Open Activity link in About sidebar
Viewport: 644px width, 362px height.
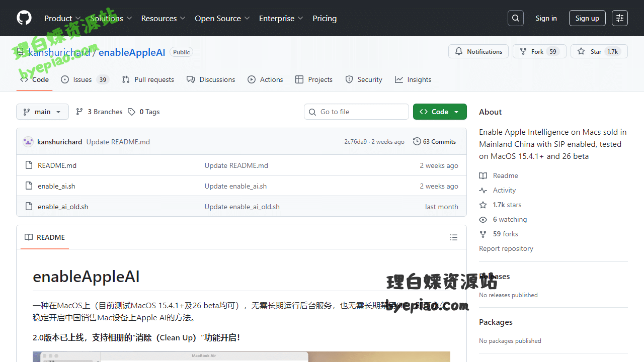498,190
